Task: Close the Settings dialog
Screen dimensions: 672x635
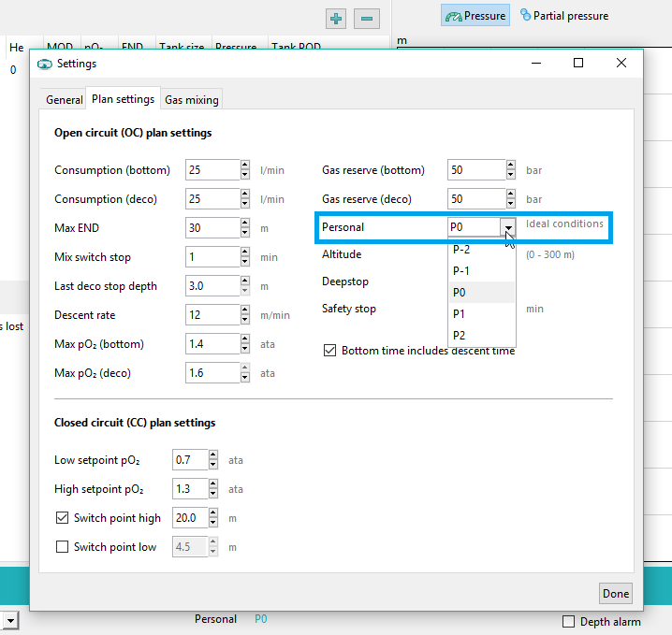Action: tap(621, 63)
